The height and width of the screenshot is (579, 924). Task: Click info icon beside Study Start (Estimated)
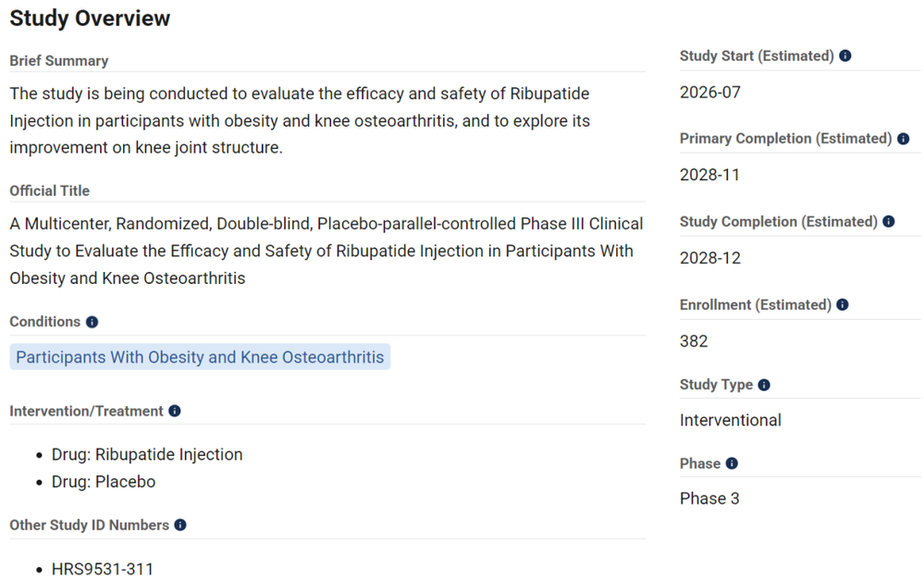pos(845,55)
